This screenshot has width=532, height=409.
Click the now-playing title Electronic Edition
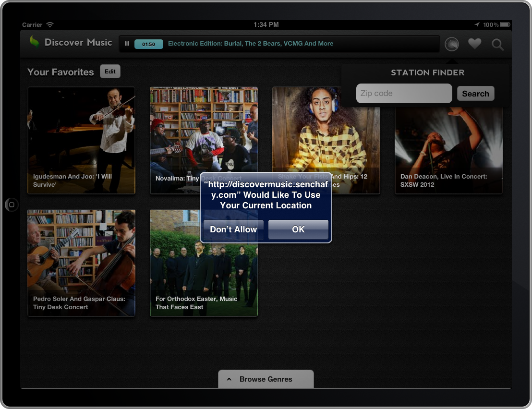(x=251, y=43)
